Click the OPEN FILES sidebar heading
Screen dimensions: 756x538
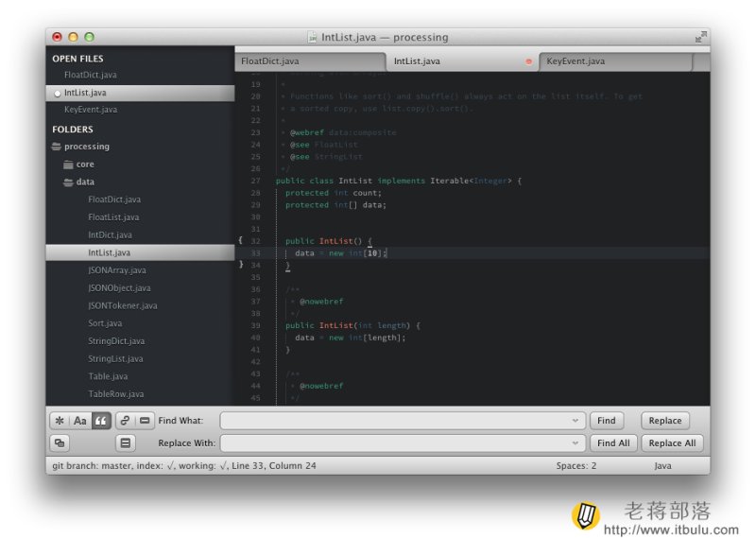point(77,59)
